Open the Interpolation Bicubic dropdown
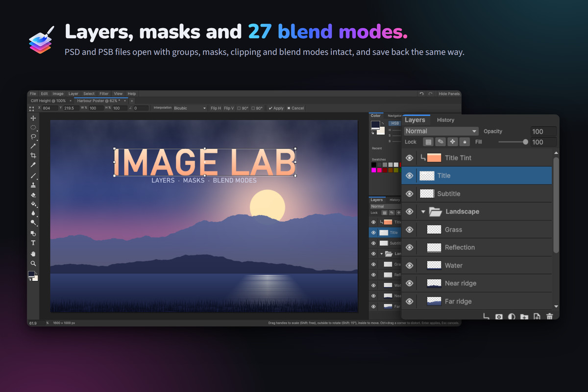 (190, 108)
